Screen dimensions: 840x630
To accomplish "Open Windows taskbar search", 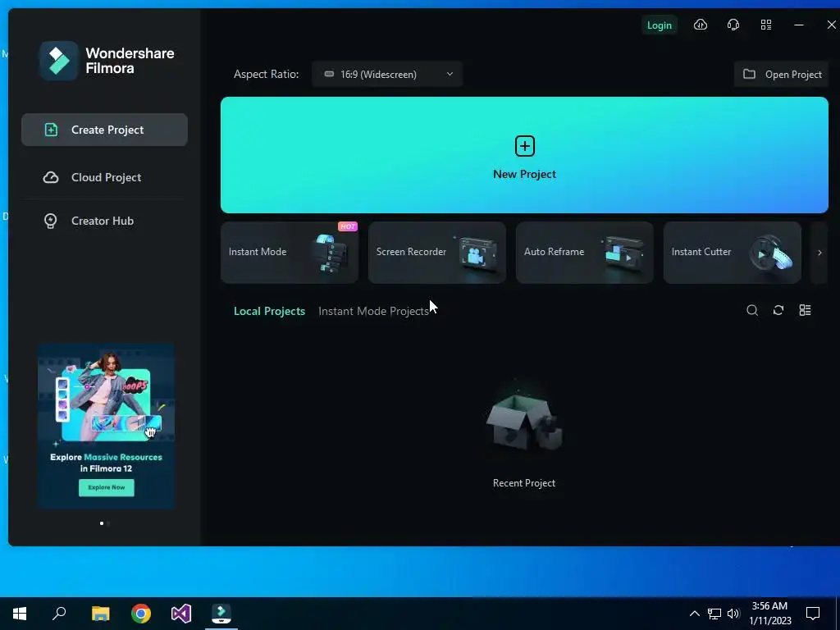I will [59, 614].
